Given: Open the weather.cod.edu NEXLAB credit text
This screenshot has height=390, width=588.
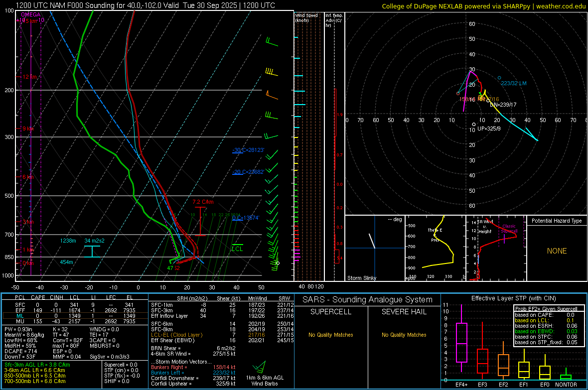Looking at the screenshot, I should 483,6.
